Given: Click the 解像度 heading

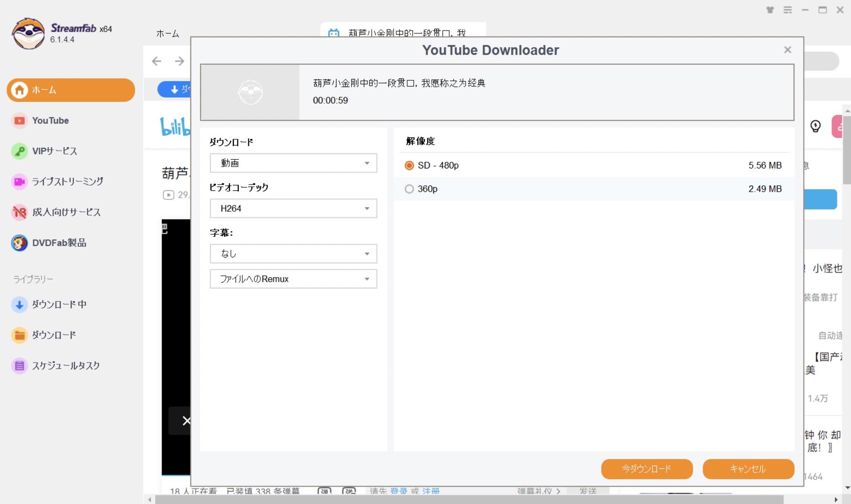Looking at the screenshot, I should point(420,141).
